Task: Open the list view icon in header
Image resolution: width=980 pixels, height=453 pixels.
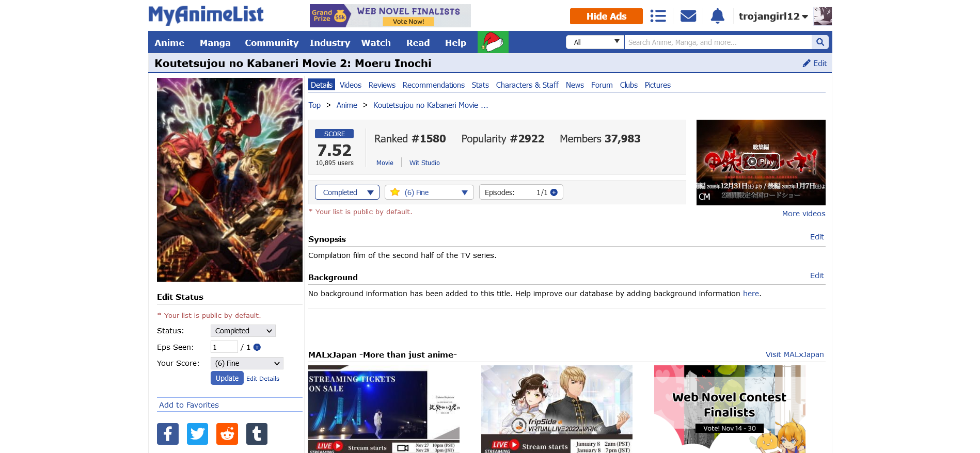Action: click(658, 16)
